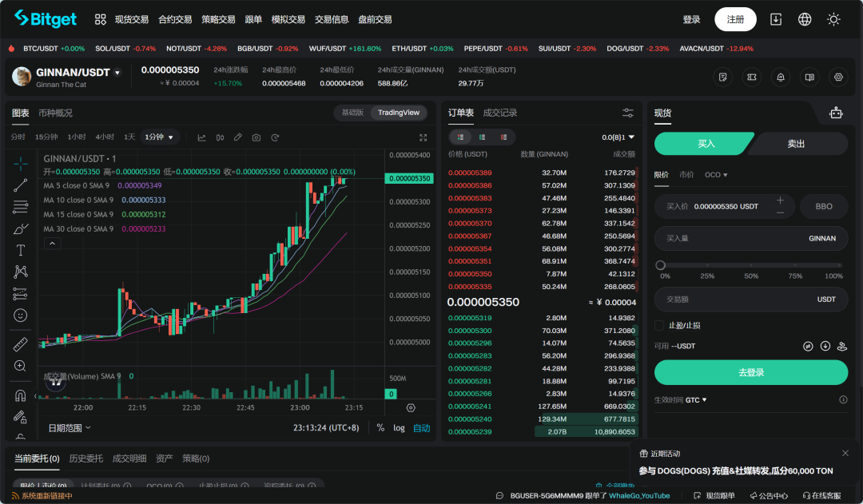The height and width of the screenshot is (504, 863).
Task: Open the trading guide book icon
Action: coord(809,77)
